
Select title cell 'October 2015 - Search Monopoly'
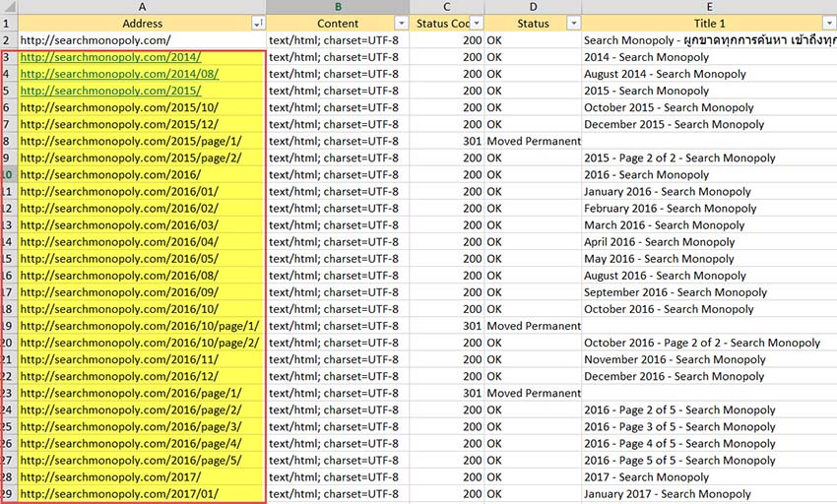click(x=709, y=107)
